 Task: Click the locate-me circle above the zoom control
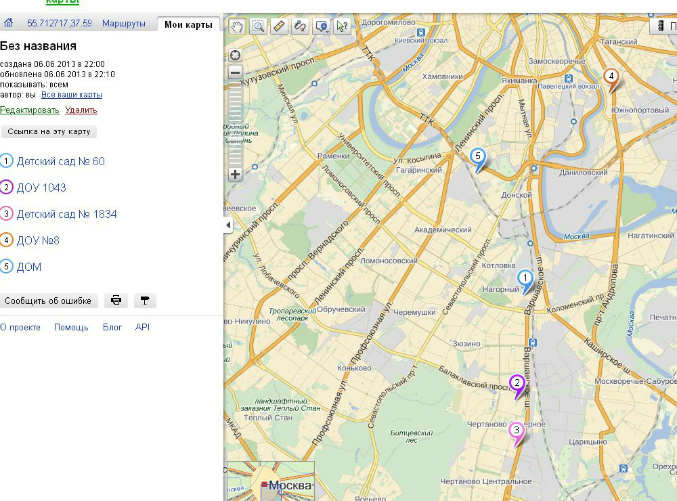click(236, 55)
